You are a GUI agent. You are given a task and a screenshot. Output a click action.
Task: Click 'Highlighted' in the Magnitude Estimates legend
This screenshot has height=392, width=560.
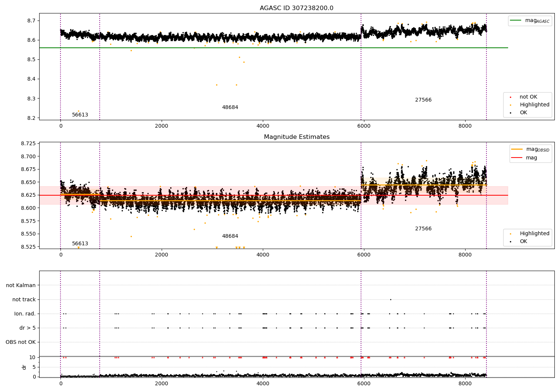click(535, 234)
